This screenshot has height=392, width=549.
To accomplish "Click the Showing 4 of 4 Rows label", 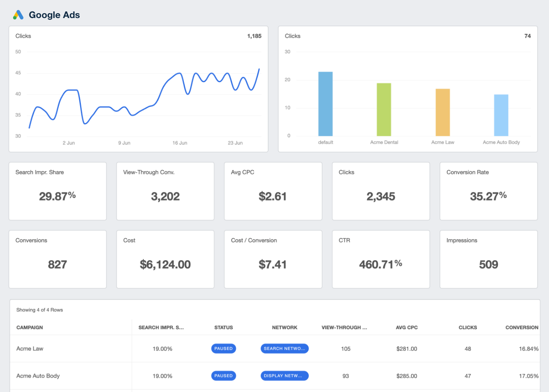I will pyautogui.click(x=40, y=309).
